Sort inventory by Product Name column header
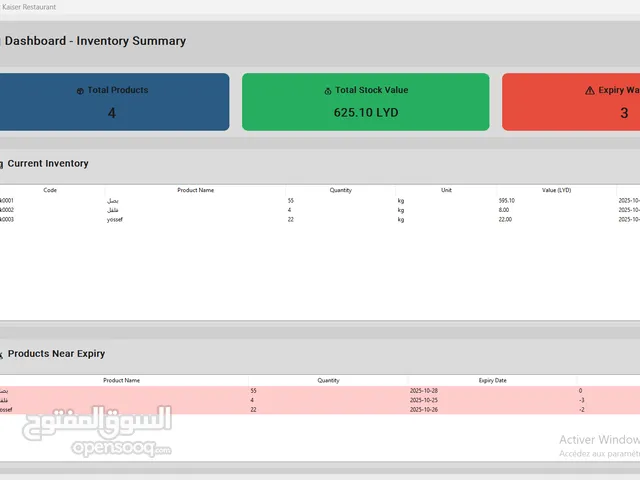Image resolution: width=640 pixels, height=480 pixels. coord(195,190)
